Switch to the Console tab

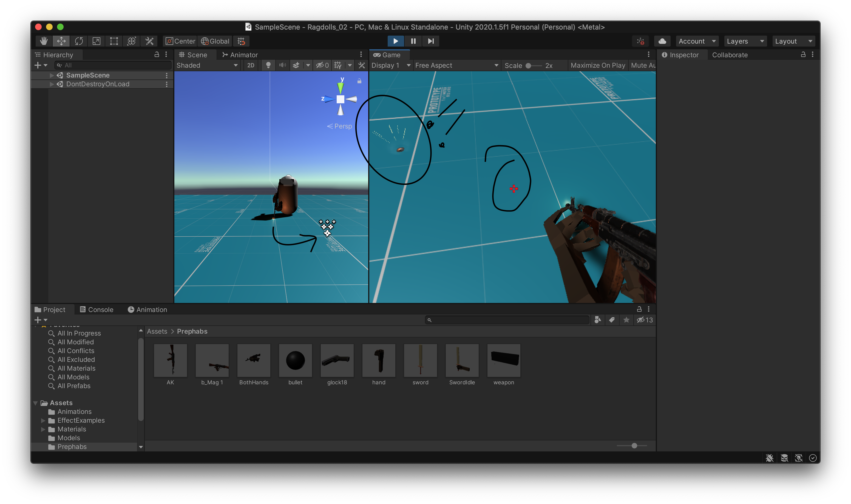point(97,310)
